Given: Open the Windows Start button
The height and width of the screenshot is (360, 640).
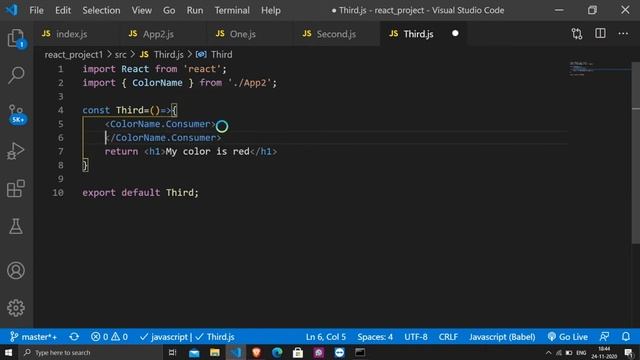Looking at the screenshot, I should point(8,352).
